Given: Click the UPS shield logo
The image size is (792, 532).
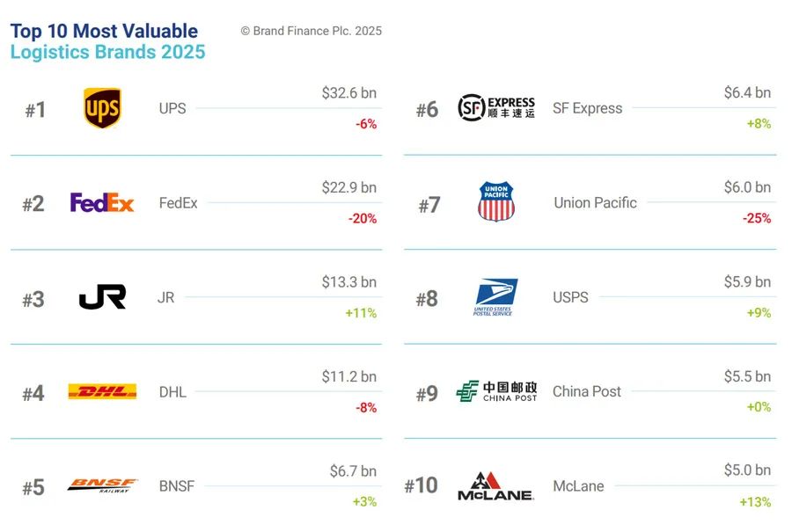Looking at the screenshot, I should [103, 108].
